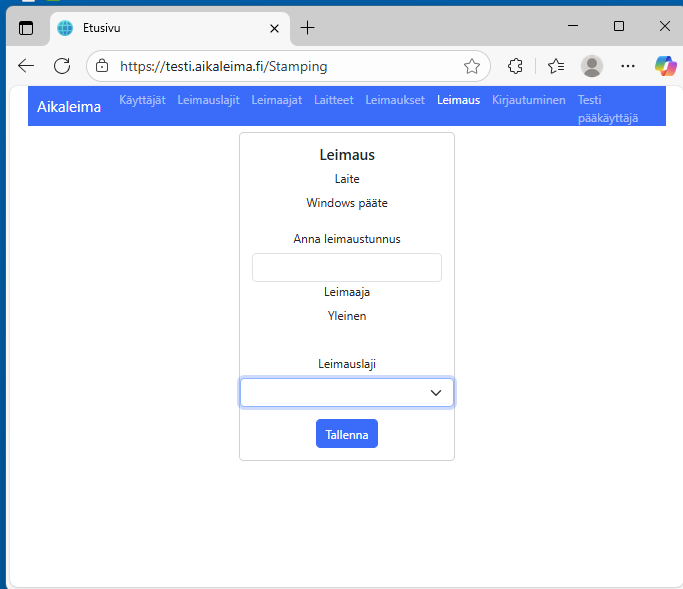Open browser settings three-dot menu
683x589 pixels.
point(628,66)
